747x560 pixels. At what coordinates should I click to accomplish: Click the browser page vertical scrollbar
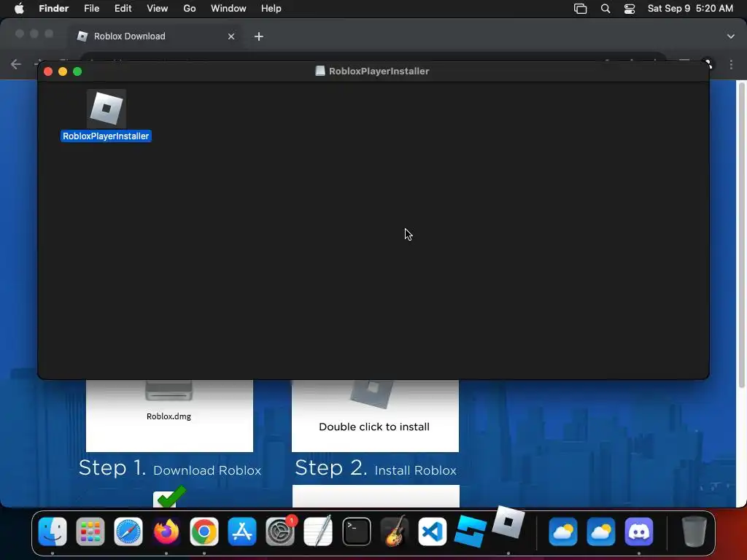tap(741, 233)
